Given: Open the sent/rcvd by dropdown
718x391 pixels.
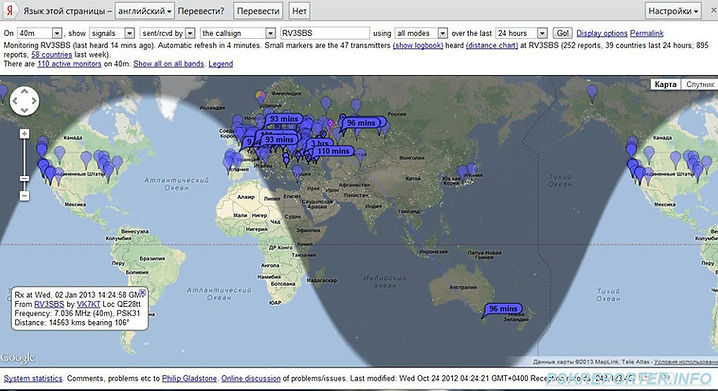Looking at the screenshot, I should tap(167, 33).
